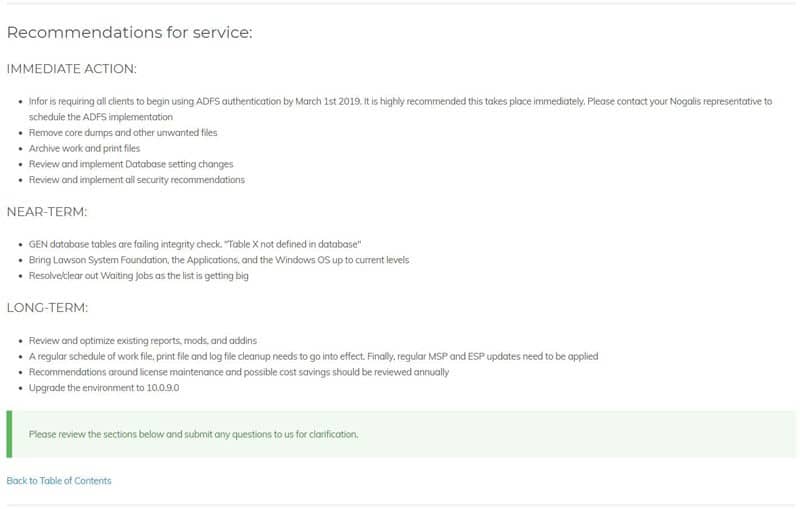Screen dimensions: 800x509
Task: Select the IMMEDIATE ACTION heading
Action: pos(71,68)
